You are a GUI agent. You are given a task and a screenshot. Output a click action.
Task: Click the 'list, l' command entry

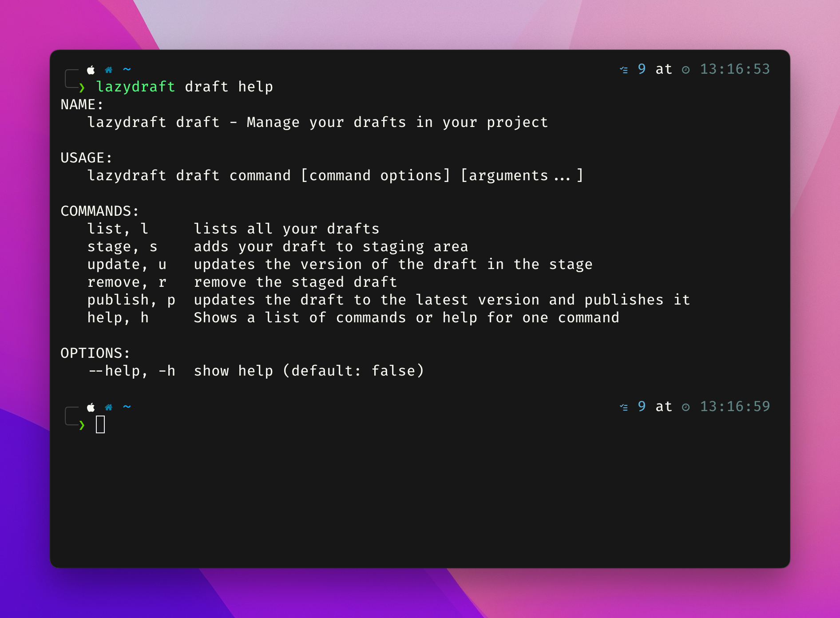click(x=118, y=229)
